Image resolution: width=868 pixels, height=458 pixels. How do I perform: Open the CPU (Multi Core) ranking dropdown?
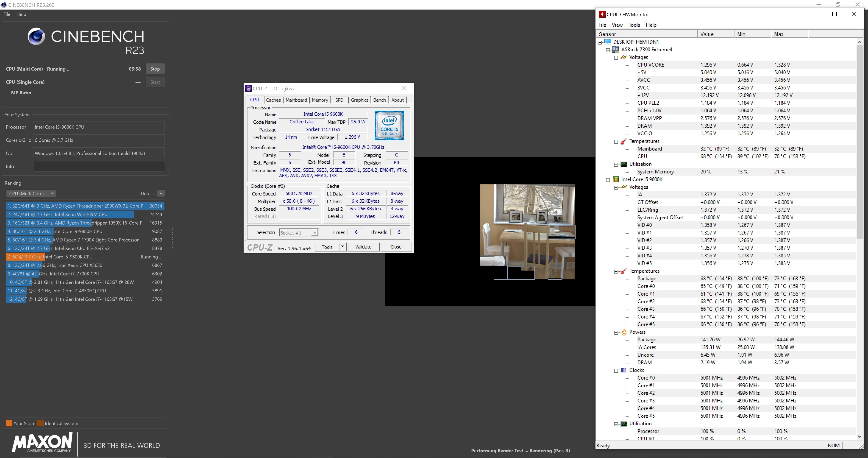tap(31, 194)
